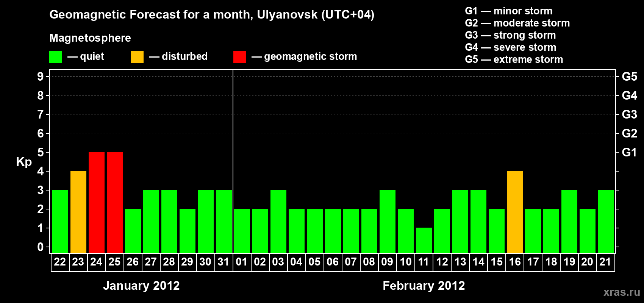This screenshot has width=644, height=303.
Task: Click the G2 right axis label
Action: (x=630, y=133)
